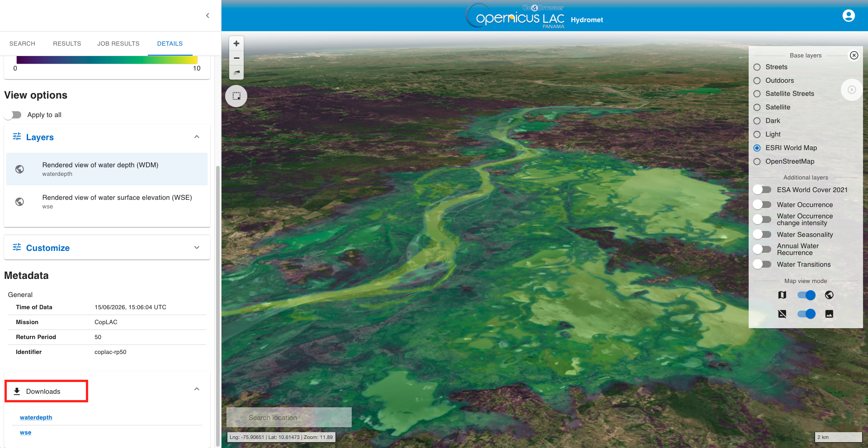Enable the ESA World Cover 2021 layer
Image resolution: width=868 pixels, height=448 pixels.
[x=762, y=190]
